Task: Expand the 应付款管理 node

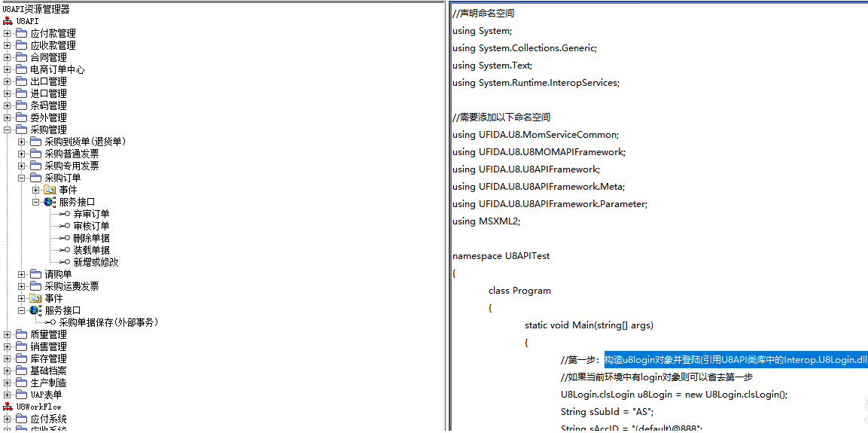Action: (x=7, y=34)
